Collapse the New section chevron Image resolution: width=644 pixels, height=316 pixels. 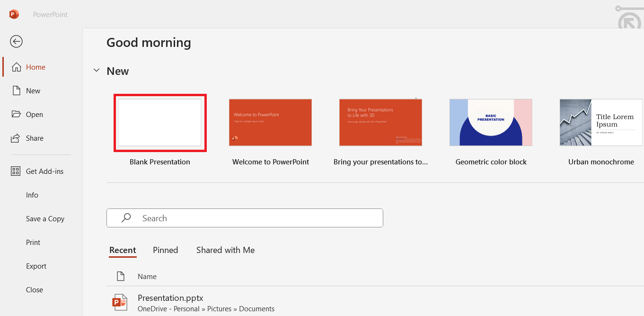pyautogui.click(x=97, y=71)
